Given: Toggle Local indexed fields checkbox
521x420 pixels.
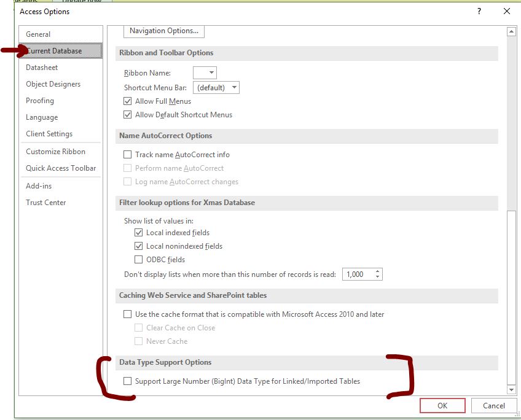Looking at the screenshot, I should [139, 233].
